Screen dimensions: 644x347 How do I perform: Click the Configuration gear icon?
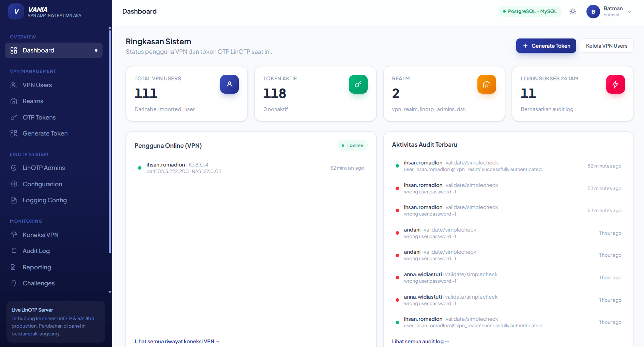(x=14, y=184)
